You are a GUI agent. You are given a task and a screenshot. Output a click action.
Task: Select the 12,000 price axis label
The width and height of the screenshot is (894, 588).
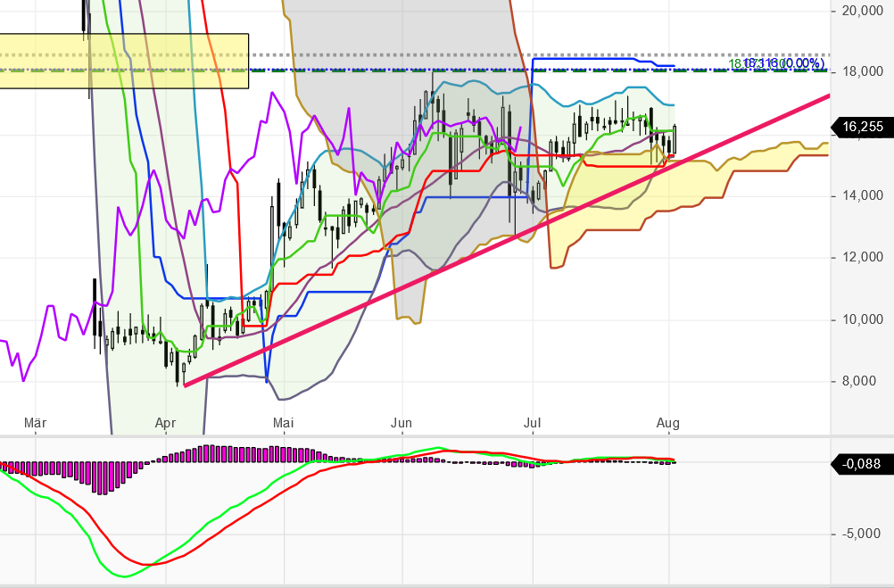pyautogui.click(x=862, y=257)
